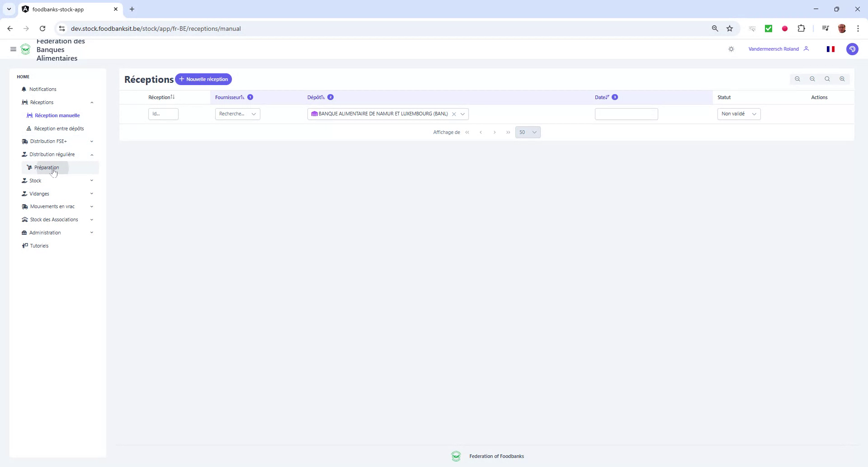Open the hamburger menu beside the logo

13,49
